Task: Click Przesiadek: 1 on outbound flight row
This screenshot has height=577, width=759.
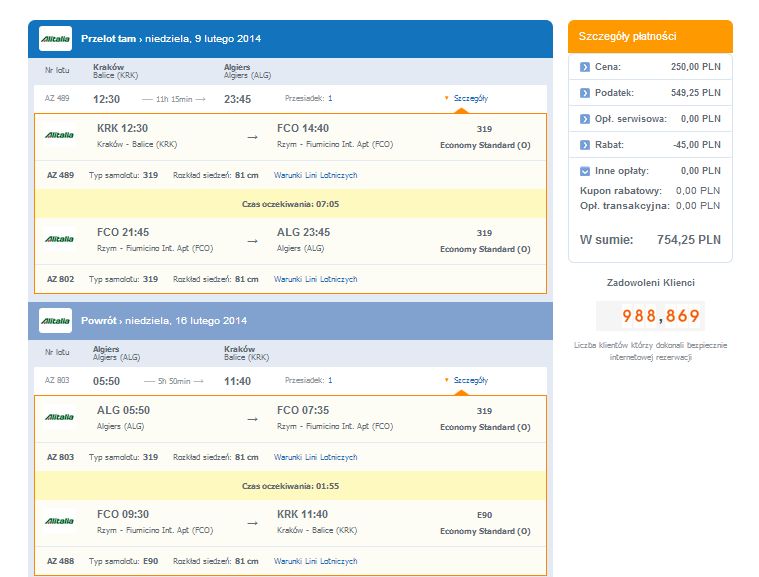Action: click(x=308, y=98)
